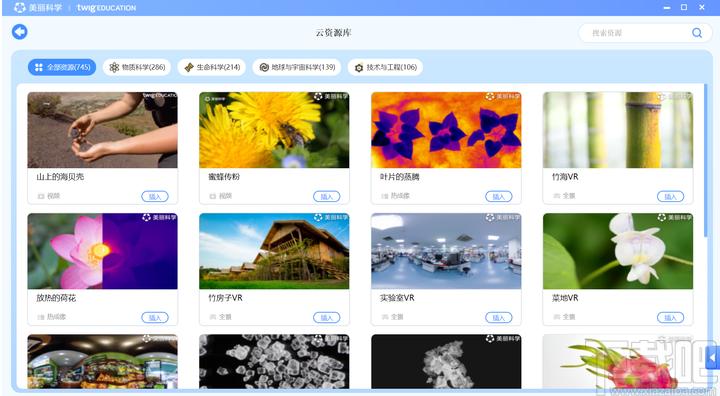This screenshot has width=720, height=396.
Task: Open the dragon fruit thumbnail
Action: pyautogui.click(x=618, y=362)
